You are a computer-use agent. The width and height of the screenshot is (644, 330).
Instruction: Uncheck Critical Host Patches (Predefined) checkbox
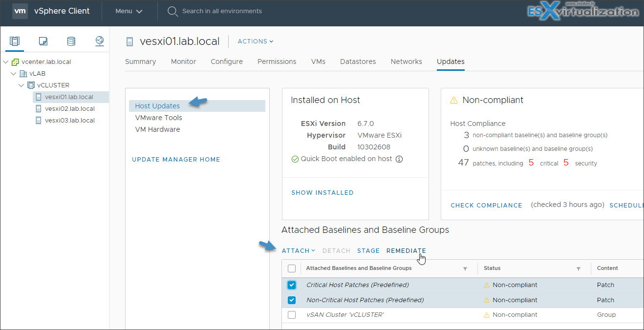(292, 285)
